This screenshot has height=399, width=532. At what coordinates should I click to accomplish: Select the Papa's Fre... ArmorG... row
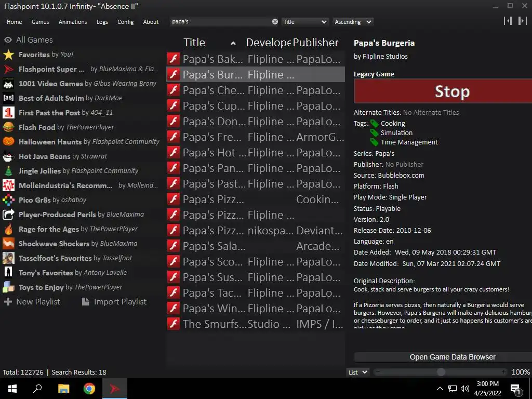pos(256,137)
